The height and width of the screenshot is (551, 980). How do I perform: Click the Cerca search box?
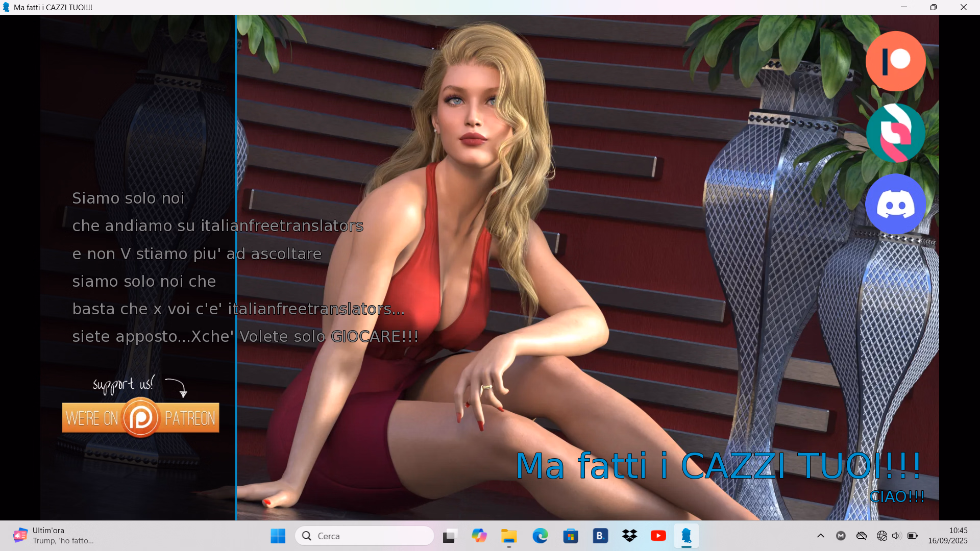coord(364,536)
